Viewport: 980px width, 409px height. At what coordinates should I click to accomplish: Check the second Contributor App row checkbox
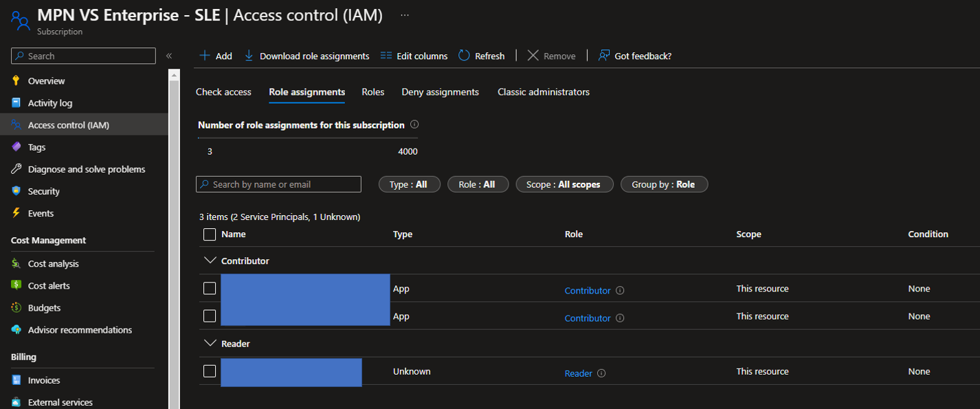pyautogui.click(x=210, y=316)
